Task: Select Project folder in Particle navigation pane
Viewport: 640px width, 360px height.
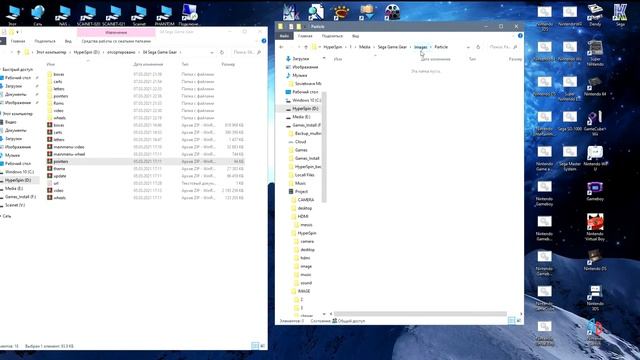Action: 301,191
